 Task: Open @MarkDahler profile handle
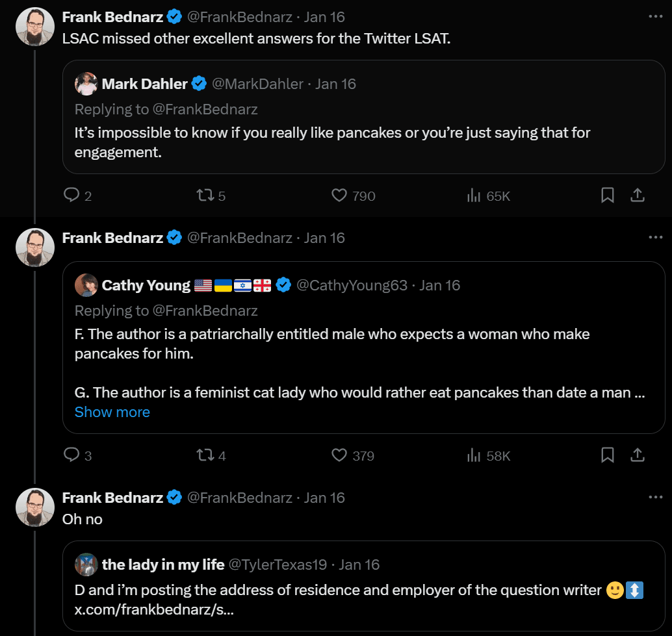[x=257, y=84]
